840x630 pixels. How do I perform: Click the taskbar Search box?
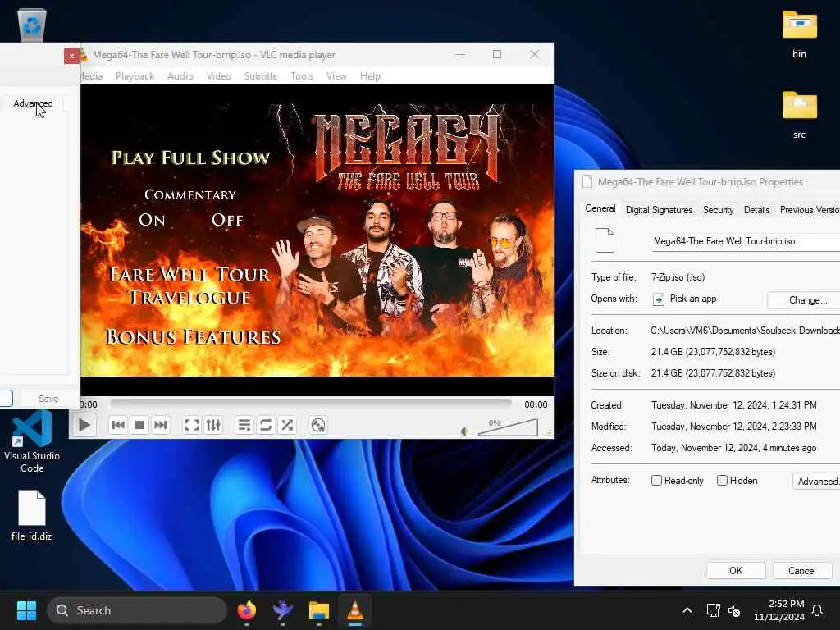[137, 610]
